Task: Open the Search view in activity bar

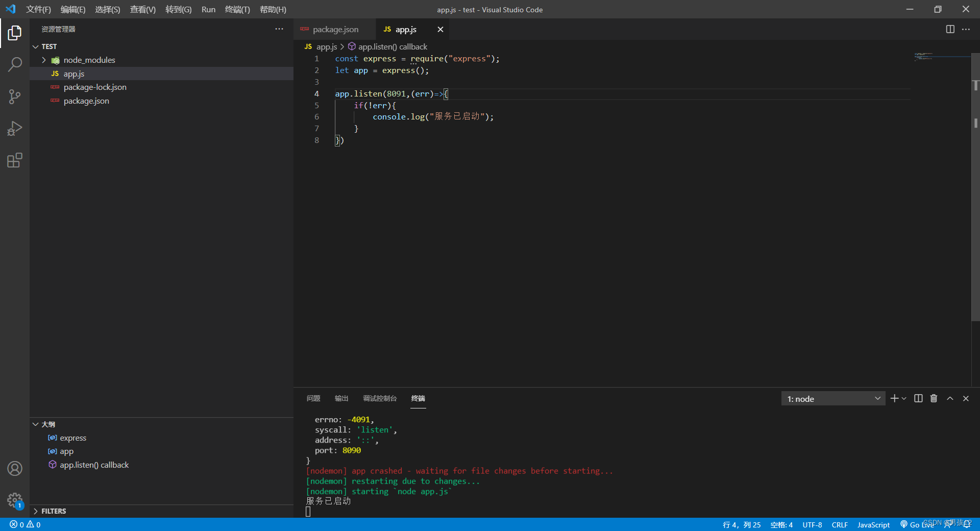Action: pyautogui.click(x=15, y=64)
